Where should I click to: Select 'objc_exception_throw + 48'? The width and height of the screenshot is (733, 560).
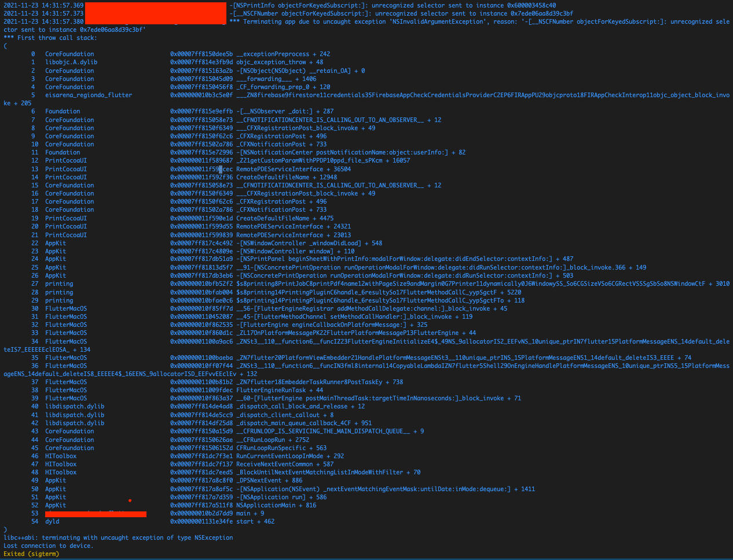pos(280,62)
